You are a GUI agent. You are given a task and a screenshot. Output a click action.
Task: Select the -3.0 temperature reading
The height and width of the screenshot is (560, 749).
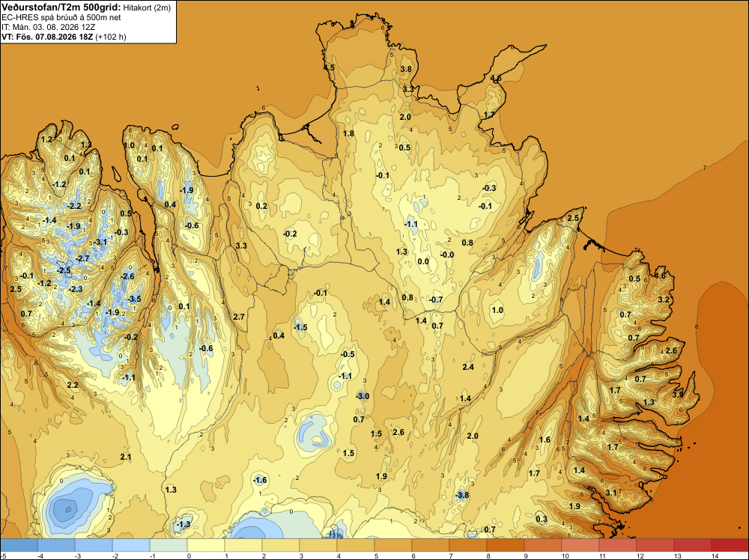coord(363,396)
